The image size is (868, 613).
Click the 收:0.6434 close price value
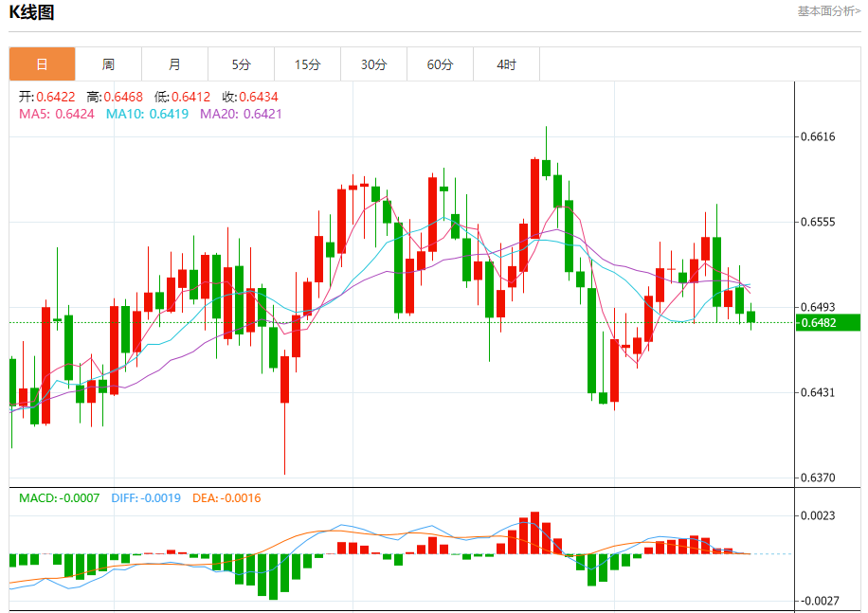[x=250, y=97]
